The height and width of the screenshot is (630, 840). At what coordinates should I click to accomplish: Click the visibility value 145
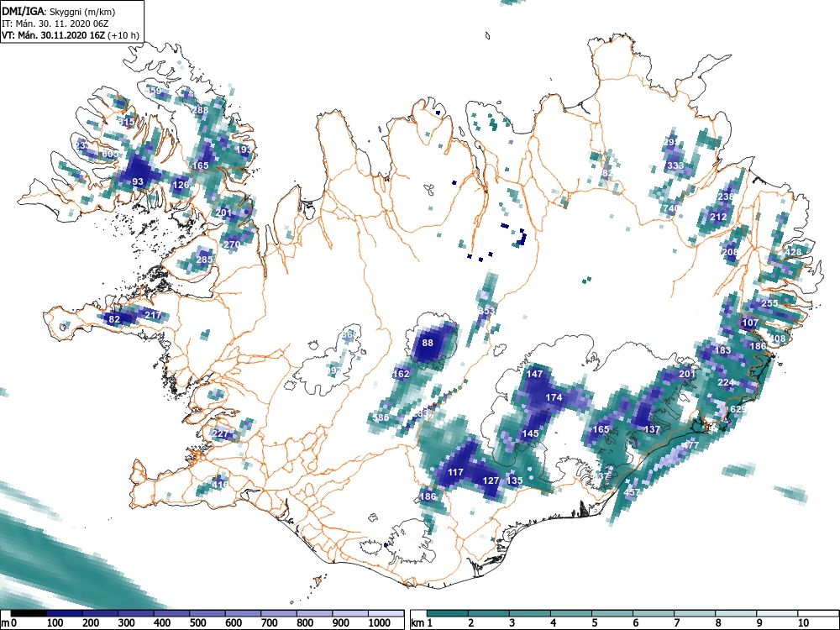pos(530,433)
